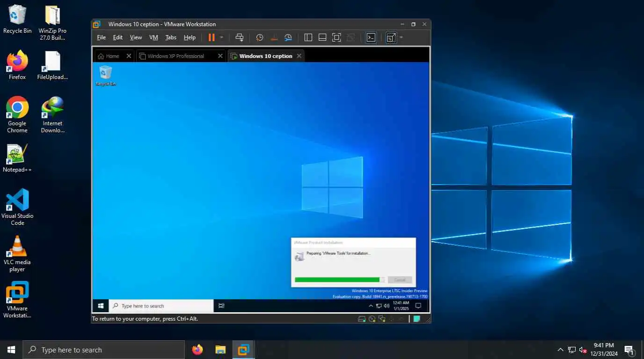Open the WinZip Pro folder on desktop
Screen dimensions: 644x359
click(52, 22)
